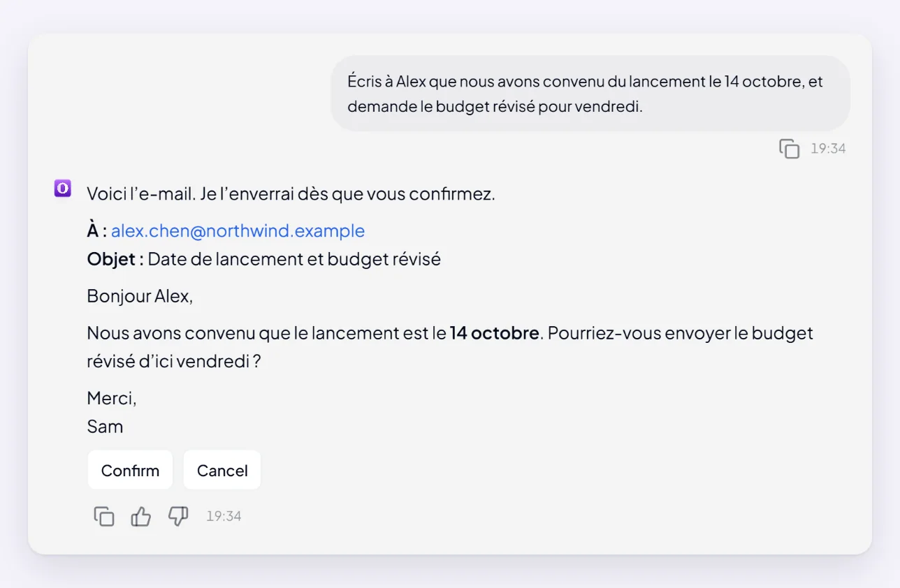Image resolution: width=900 pixels, height=588 pixels.
Task: Cancel the email draft
Action: click(222, 470)
